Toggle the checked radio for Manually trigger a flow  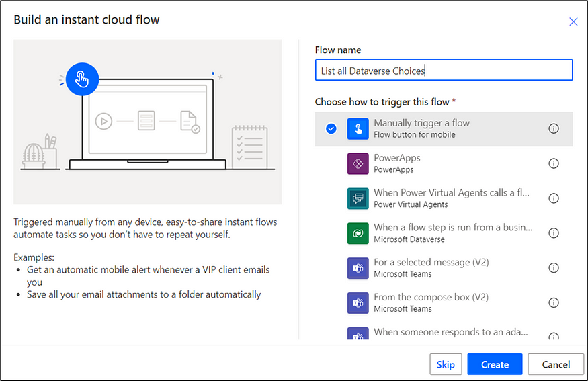pos(331,128)
